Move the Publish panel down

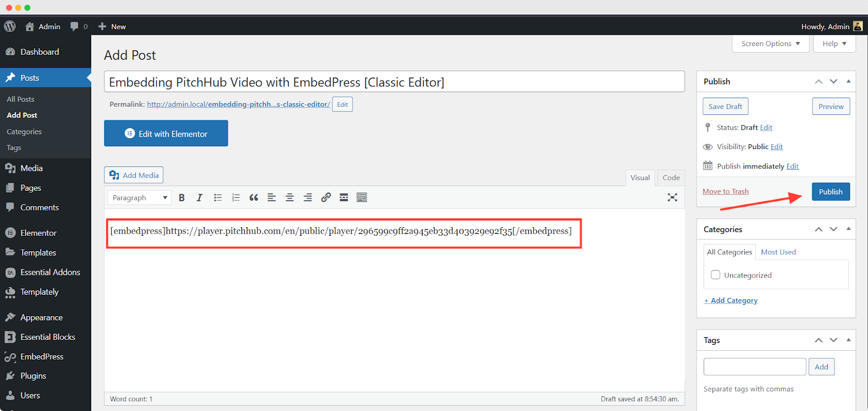pyautogui.click(x=834, y=81)
